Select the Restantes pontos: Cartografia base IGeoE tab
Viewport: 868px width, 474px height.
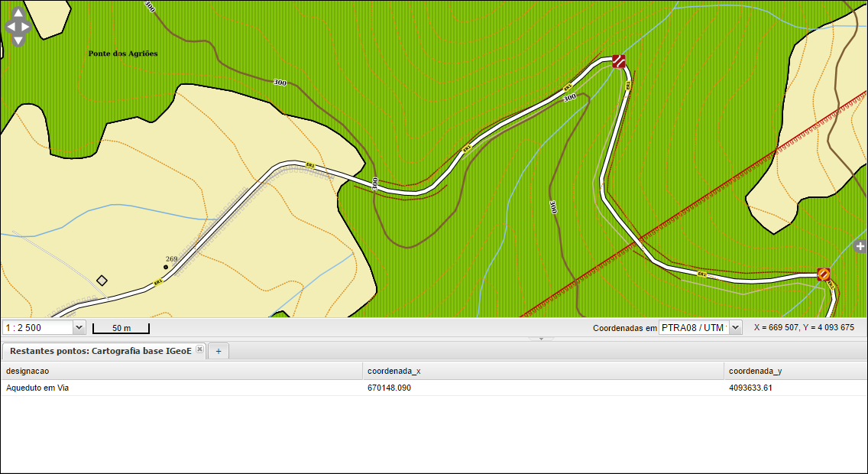tap(99, 350)
